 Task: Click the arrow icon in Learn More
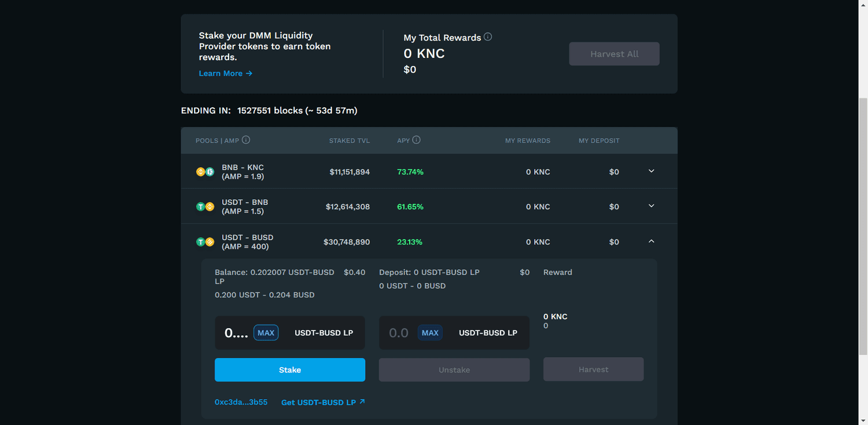[249, 74]
